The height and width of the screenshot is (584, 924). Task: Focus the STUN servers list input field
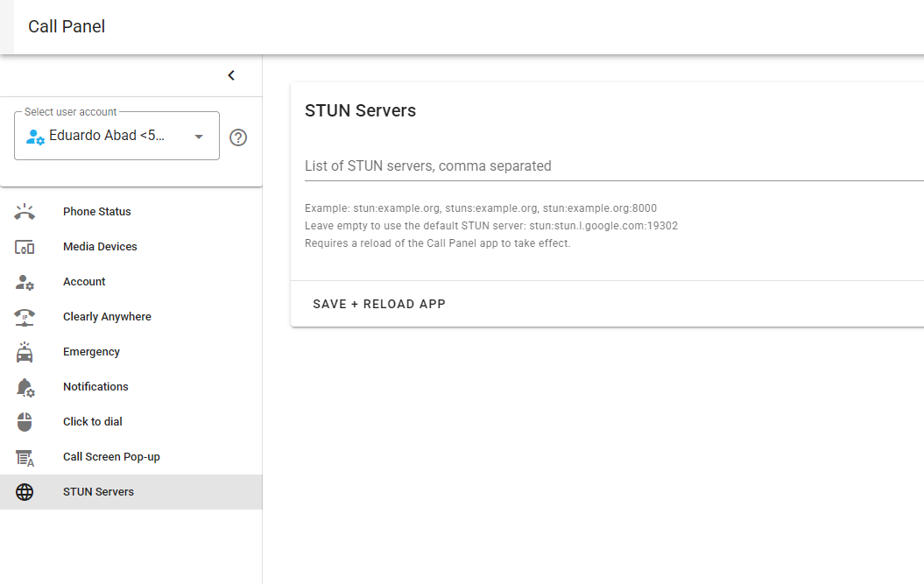613,165
